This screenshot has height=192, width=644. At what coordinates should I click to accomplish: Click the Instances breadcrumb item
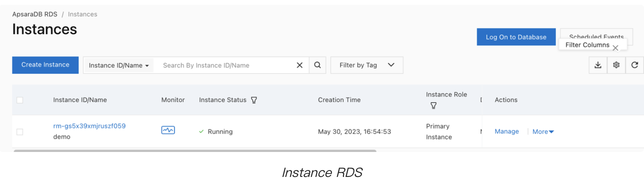click(x=82, y=14)
